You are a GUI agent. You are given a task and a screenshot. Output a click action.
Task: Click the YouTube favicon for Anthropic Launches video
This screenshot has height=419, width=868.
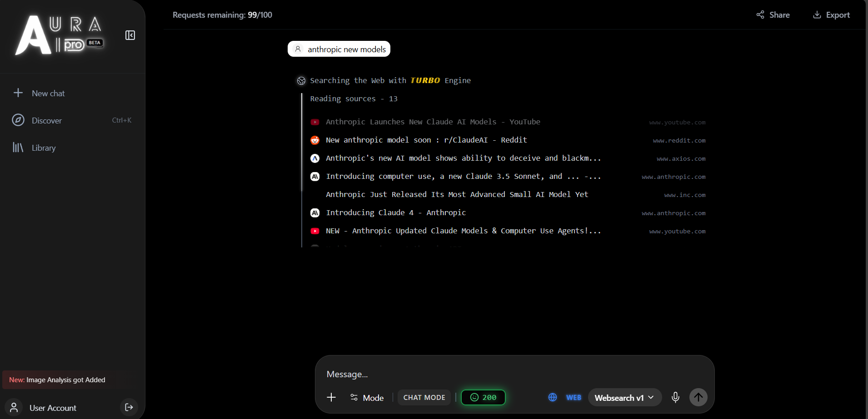pos(315,122)
